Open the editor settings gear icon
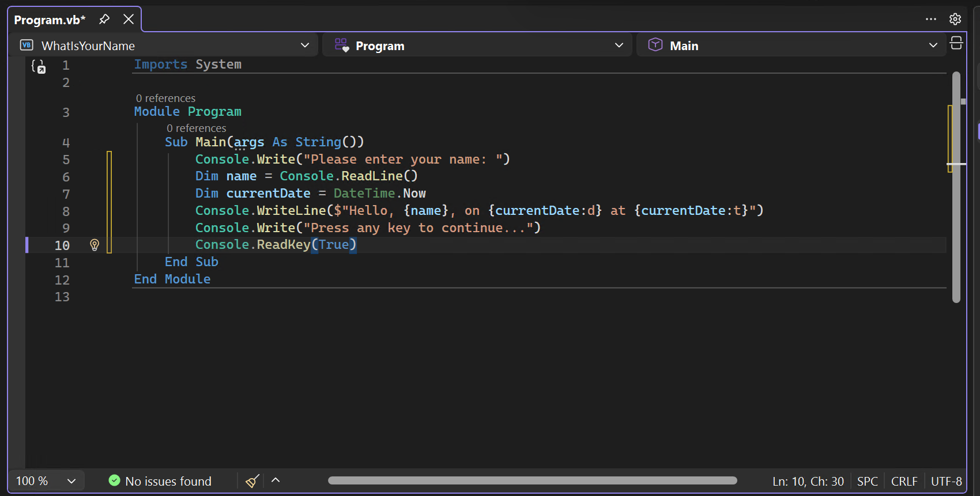Screen dimensions: 980x496 pyautogui.click(x=955, y=19)
